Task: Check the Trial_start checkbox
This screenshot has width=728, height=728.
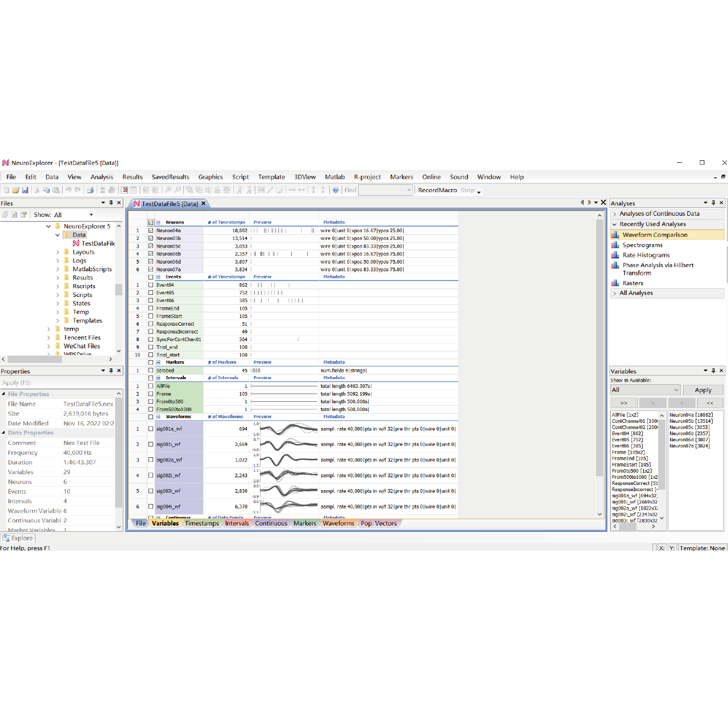Action: [x=151, y=355]
